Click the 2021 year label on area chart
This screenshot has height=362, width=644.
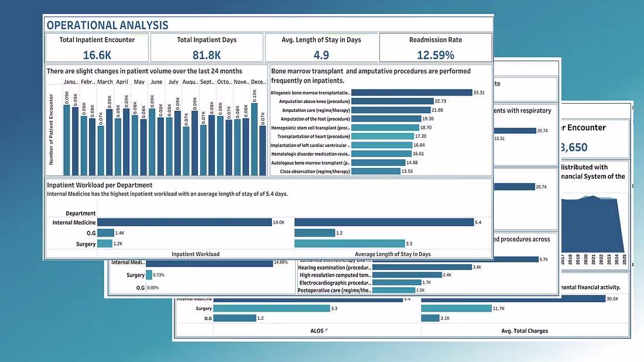pyautogui.click(x=593, y=259)
